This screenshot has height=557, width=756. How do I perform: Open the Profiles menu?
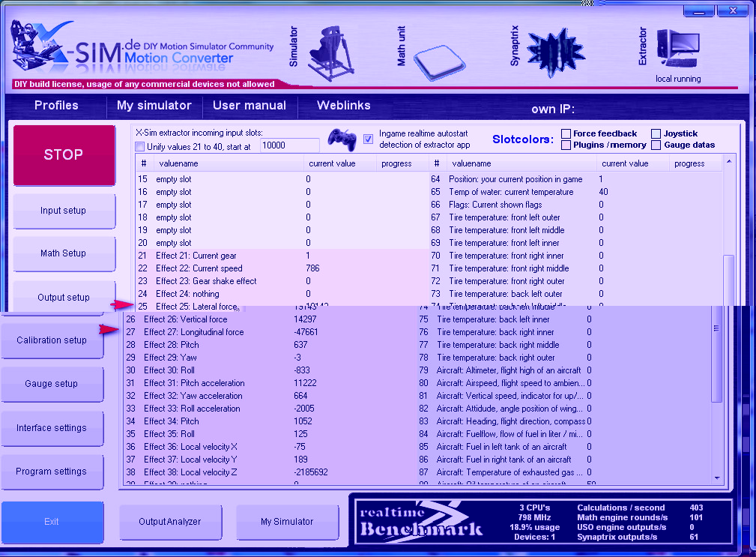click(x=56, y=106)
